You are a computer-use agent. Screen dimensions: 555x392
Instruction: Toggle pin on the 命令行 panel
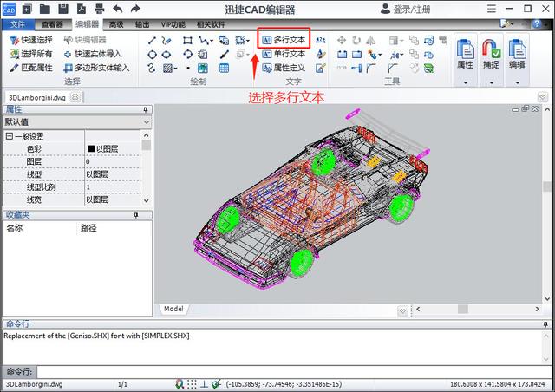click(x=545, y=323)
